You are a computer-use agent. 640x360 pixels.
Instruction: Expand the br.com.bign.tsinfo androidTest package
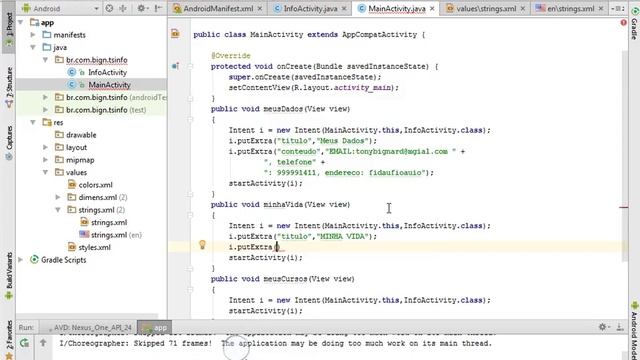[45, 98]
